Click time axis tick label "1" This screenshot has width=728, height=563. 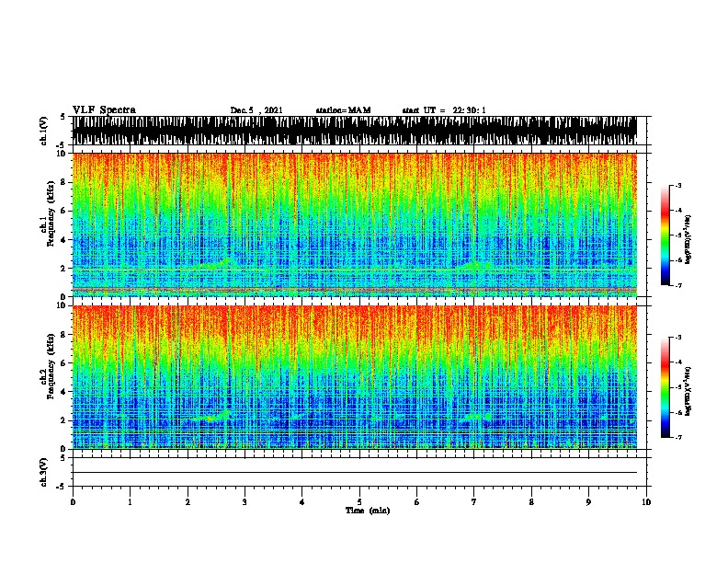click(x=130, y=502)
